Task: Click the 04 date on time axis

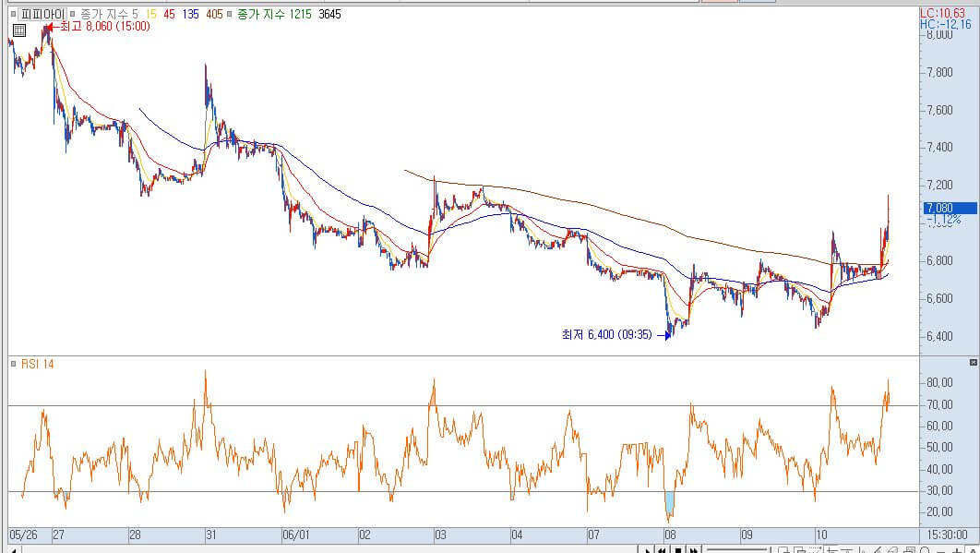Action: click(517, 535)
